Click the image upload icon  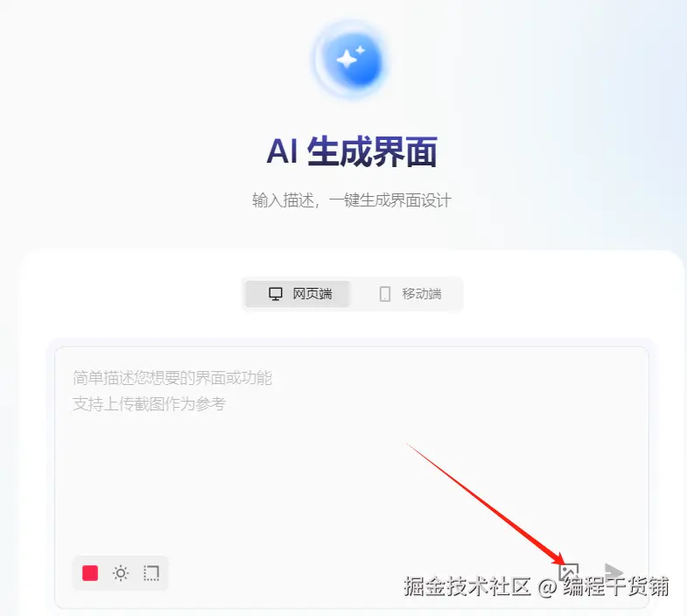click(569, 571)
